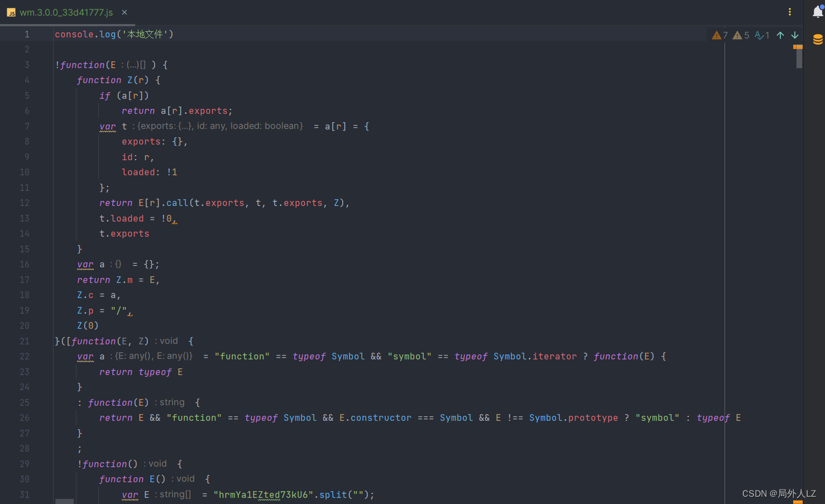
Task: Go to previous highlighted error arrow
Action: [x=780, y=35]
